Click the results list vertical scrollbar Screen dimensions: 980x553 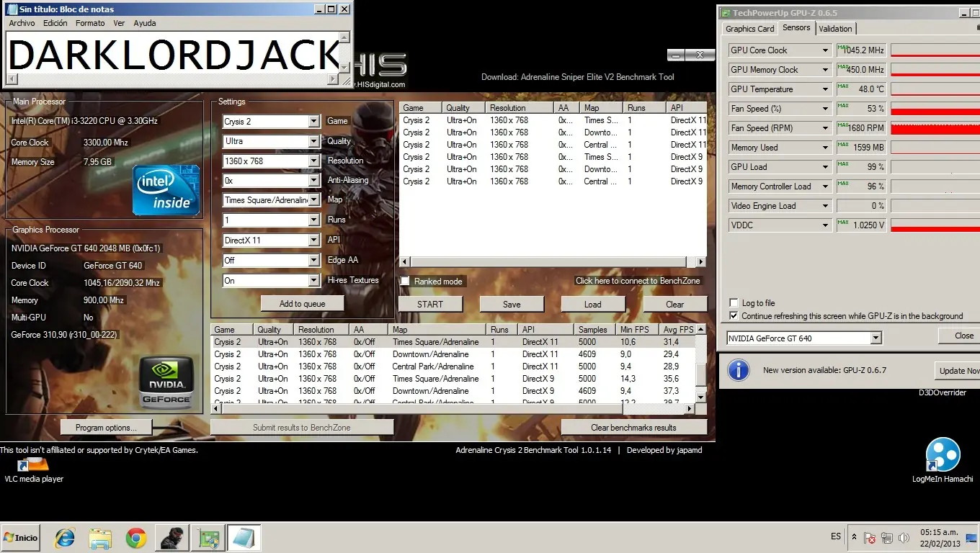(x=700, y=364)
